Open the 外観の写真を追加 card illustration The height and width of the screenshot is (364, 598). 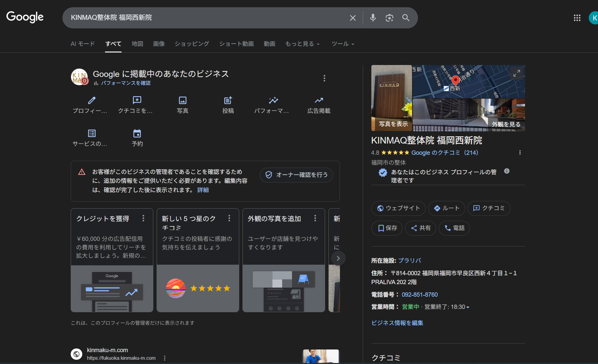point(284,288)
